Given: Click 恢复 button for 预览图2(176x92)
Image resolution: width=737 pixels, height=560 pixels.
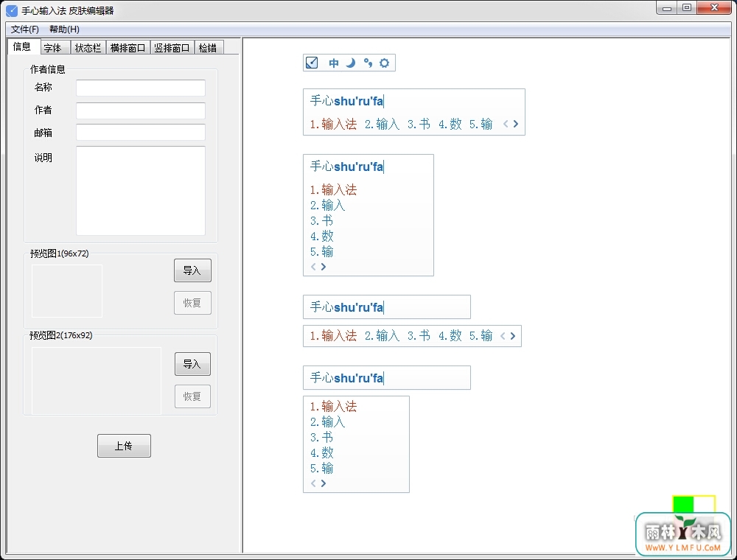Looking at the screenshot, I should (192, 396).
